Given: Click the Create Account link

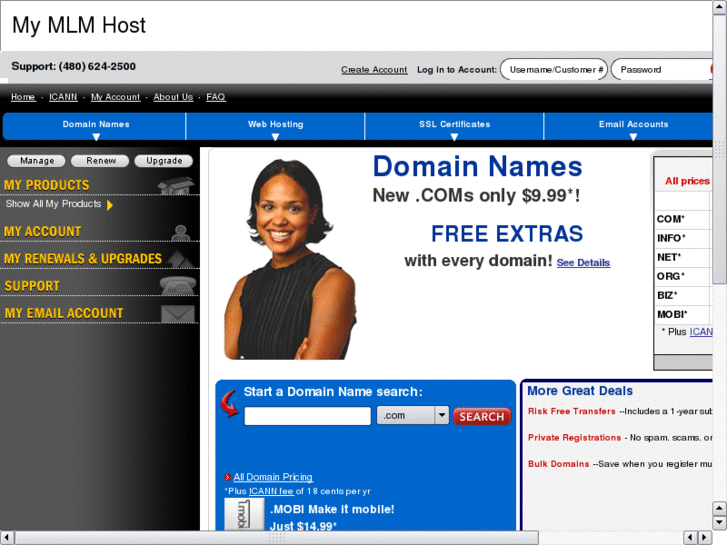Looking at the screenshot, I should click(374, 70).
